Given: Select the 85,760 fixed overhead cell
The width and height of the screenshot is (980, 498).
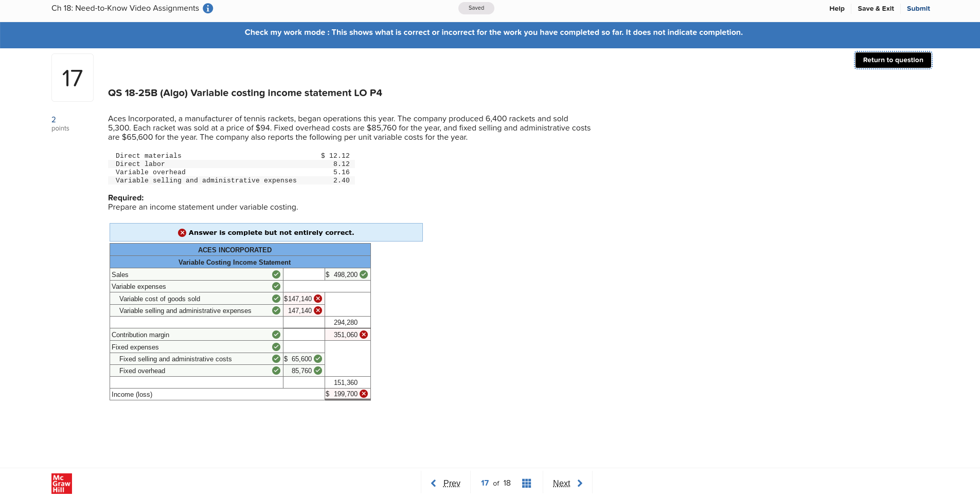Looking at the screenshot, I should coord(304,371).
